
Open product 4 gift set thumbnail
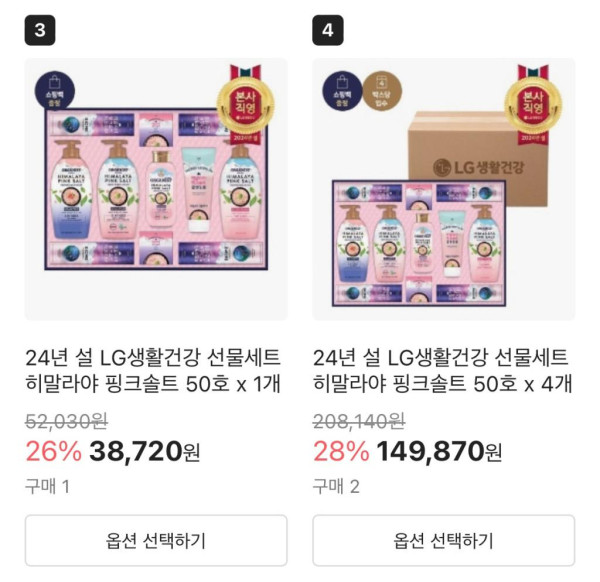click(443, 189)
